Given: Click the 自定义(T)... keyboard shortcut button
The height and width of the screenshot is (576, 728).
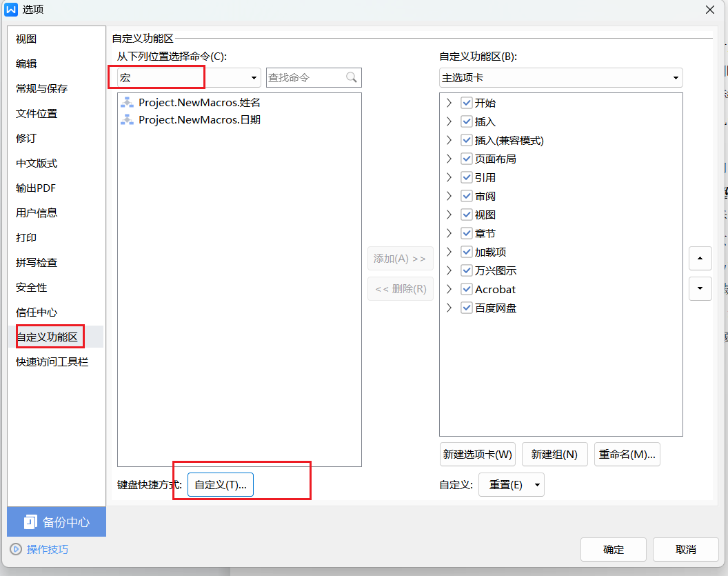Looking at the screenshot, I should 221,485.
